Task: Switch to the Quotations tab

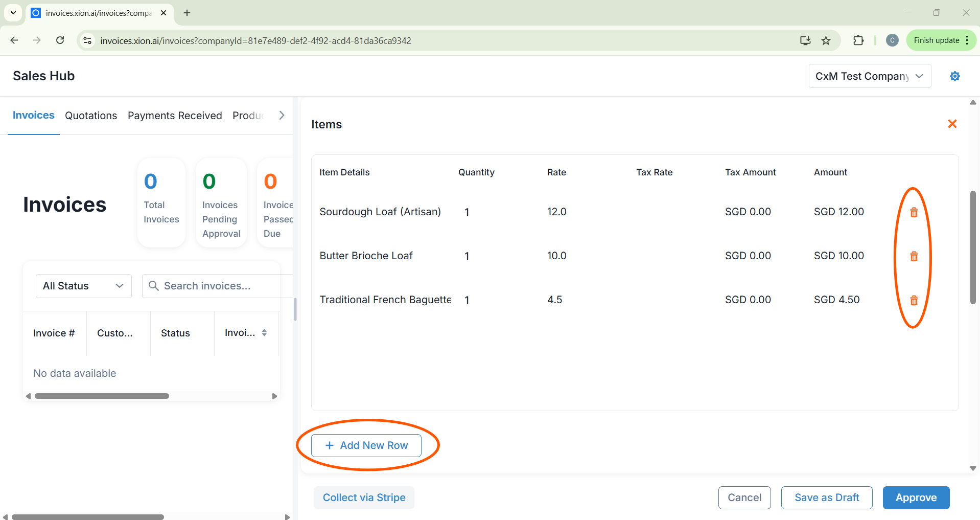Action: (91, 116)
